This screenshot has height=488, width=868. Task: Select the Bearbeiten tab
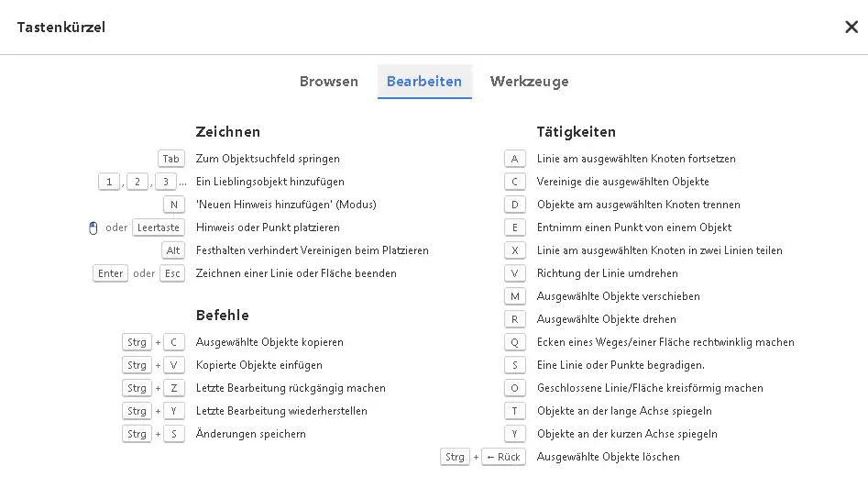[423, 82]
